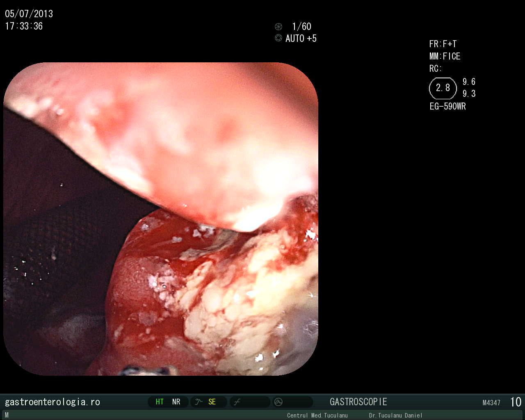
Task: Select the GASTROSCOPIE procedure label
Action: click(358, 402)
